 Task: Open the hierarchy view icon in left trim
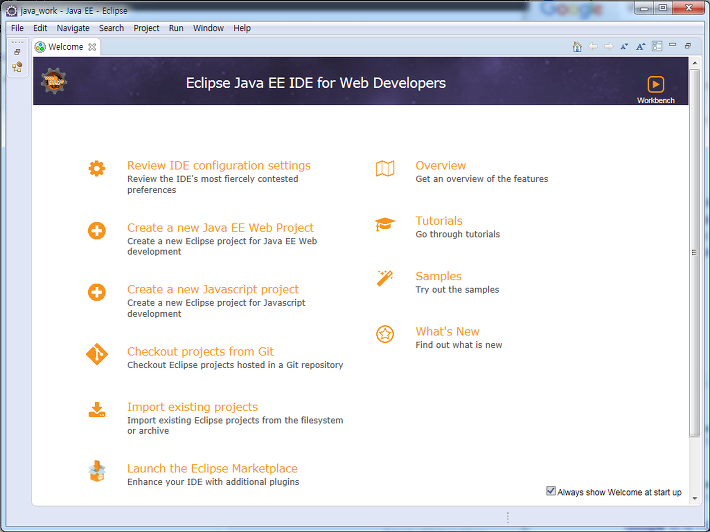17,67
